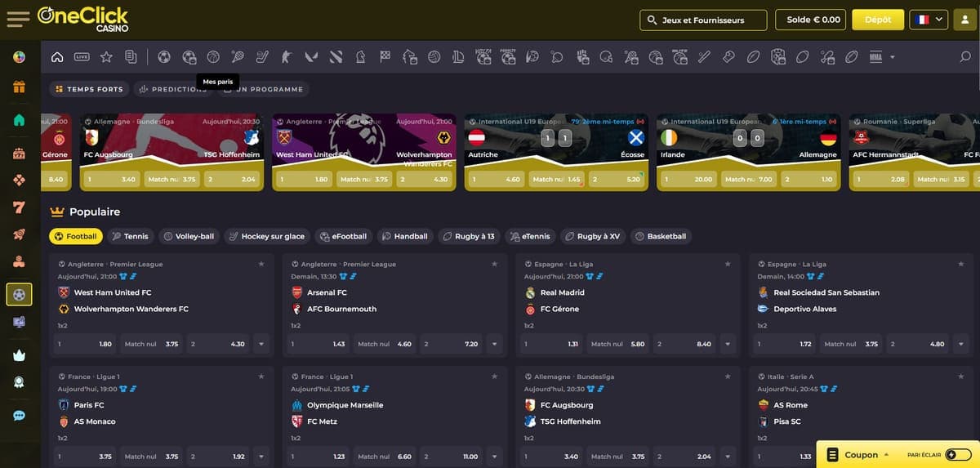Select the Counter-Strike shooter icon
This screenshot has width=980, height=468.
coord(287,57)
